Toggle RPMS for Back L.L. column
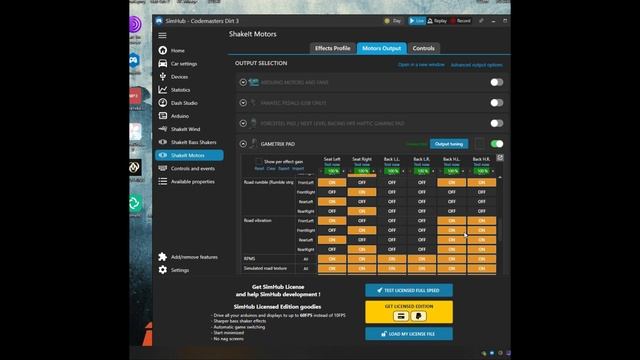This screenshot has width=640, height=360. coord(392,259)
